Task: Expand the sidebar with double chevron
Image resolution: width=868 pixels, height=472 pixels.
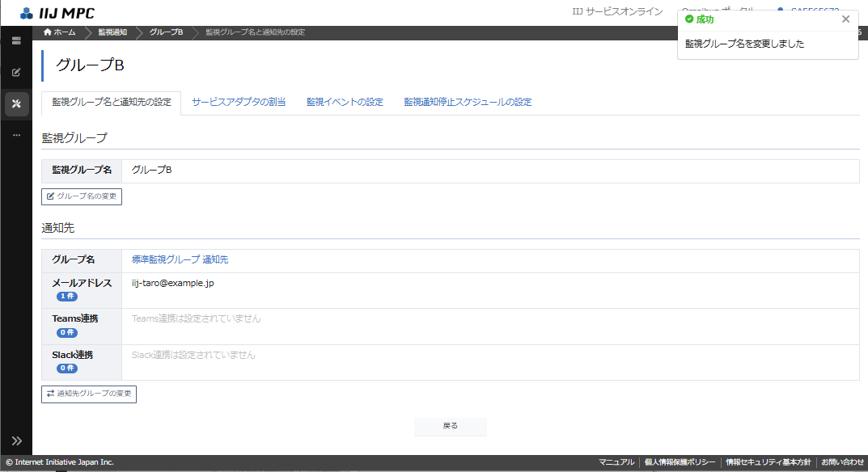Action: (x=17, y=441)
